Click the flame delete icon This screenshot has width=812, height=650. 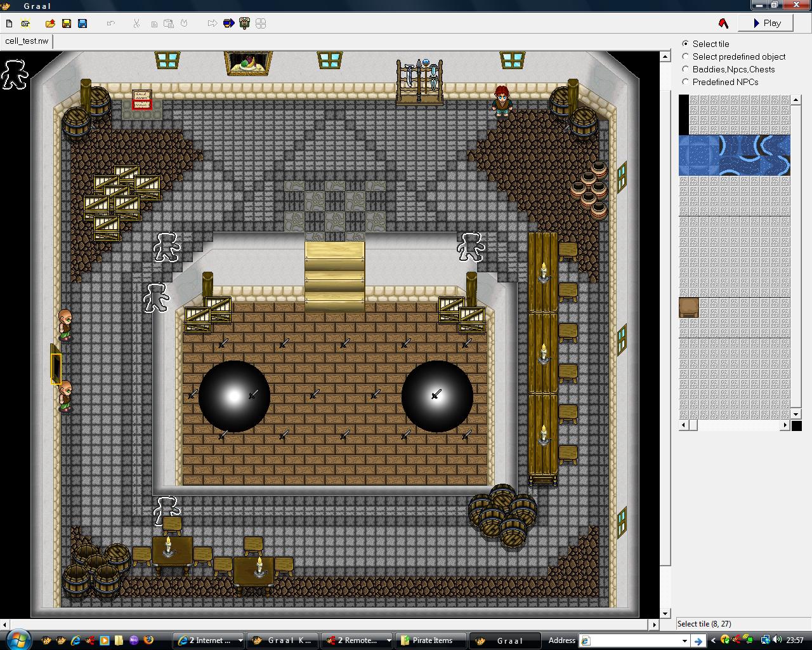coord(185,23)
